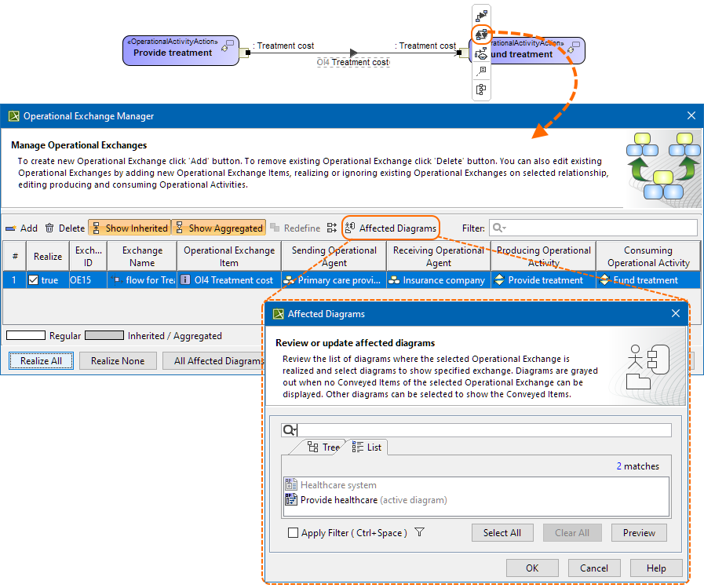704x588 pixels.
Task: Click the topmost smart manipulator icon
Action: [481, 15]
